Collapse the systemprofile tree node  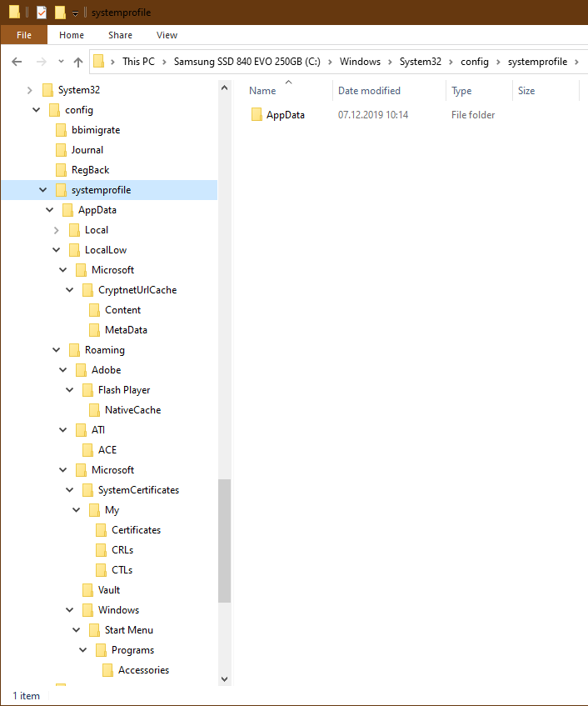tap(43, 190)
